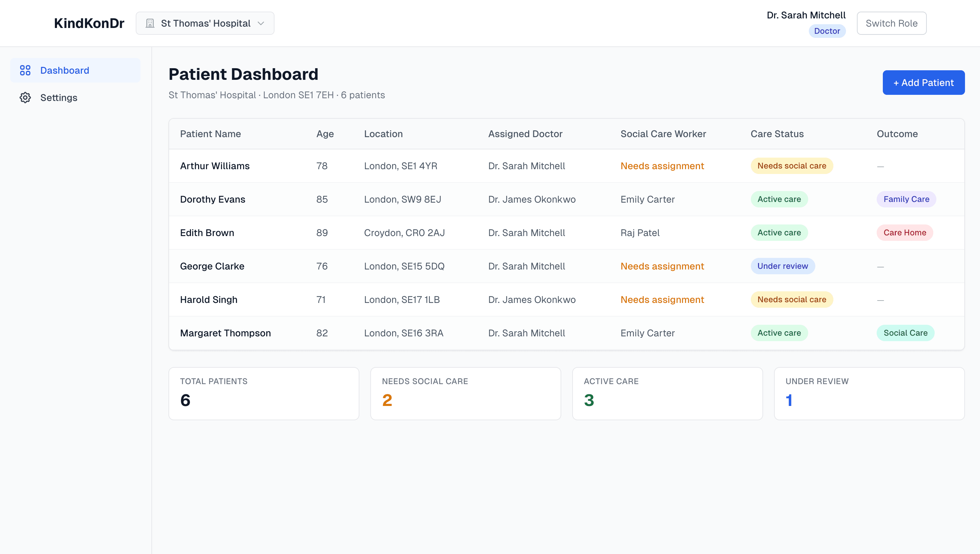Click the + Add Patient button
The width and height of the screenshot is (980, 554).
point(923,83)
